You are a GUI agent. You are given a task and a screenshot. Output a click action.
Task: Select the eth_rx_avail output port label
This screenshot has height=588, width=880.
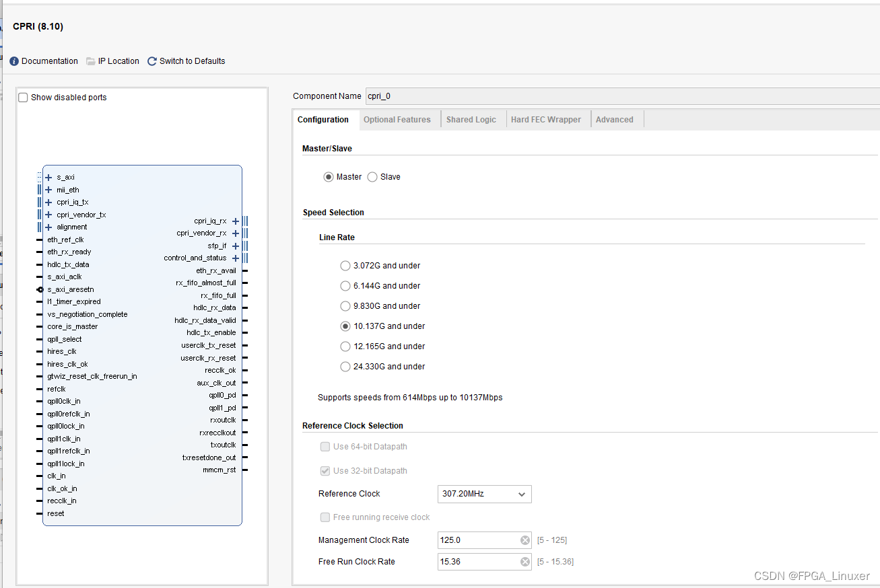point(216,271)
